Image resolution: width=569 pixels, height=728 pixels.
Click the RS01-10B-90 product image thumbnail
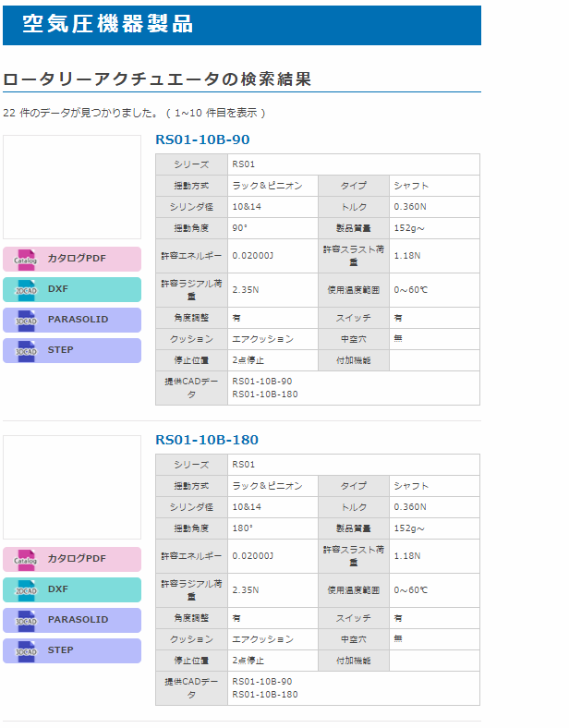tap(72, 187)
